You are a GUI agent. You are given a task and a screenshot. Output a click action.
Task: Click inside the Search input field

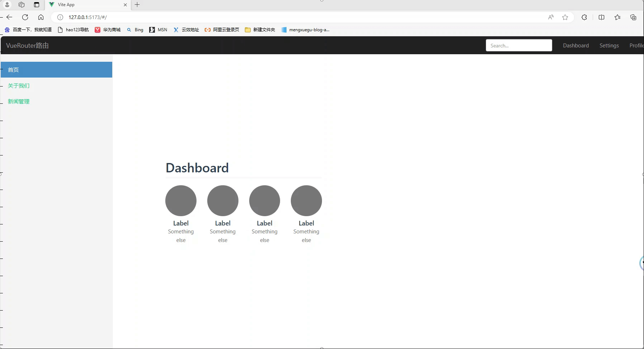pos(518,45)
